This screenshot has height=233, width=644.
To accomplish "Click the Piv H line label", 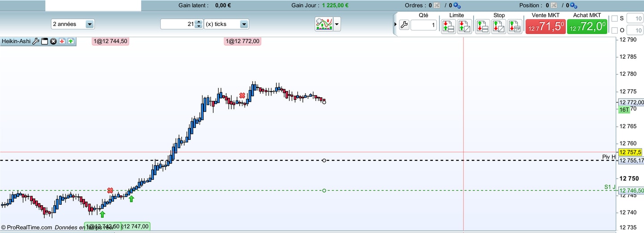I will 609,157.
